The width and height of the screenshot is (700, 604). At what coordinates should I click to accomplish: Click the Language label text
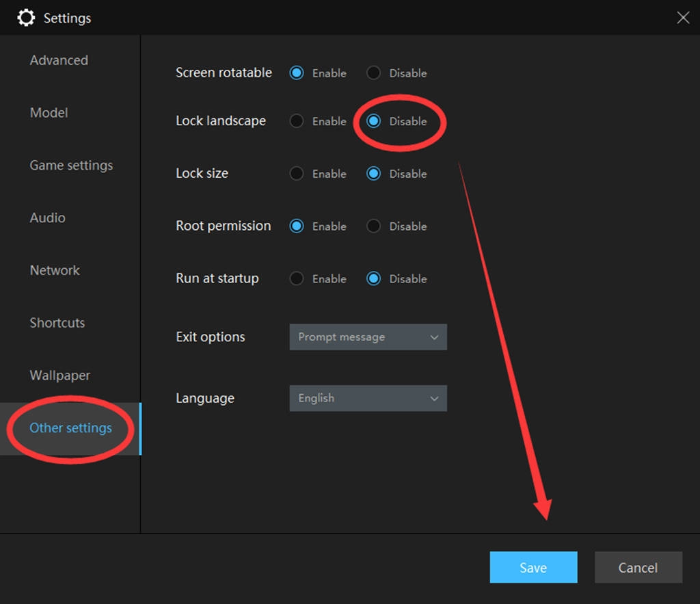point(205,398)
